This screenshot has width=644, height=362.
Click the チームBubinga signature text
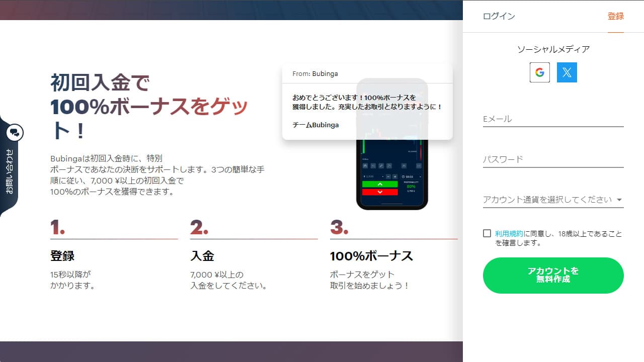[x=315, y=125]
